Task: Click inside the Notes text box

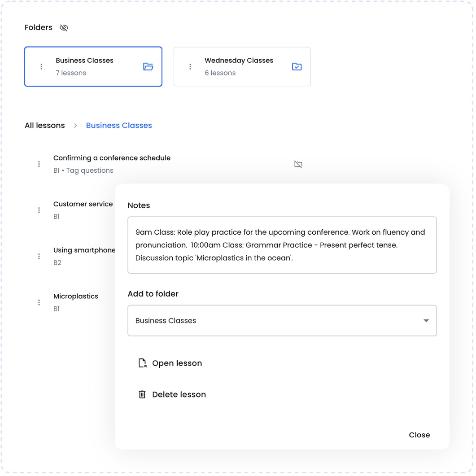Action: 282,245
